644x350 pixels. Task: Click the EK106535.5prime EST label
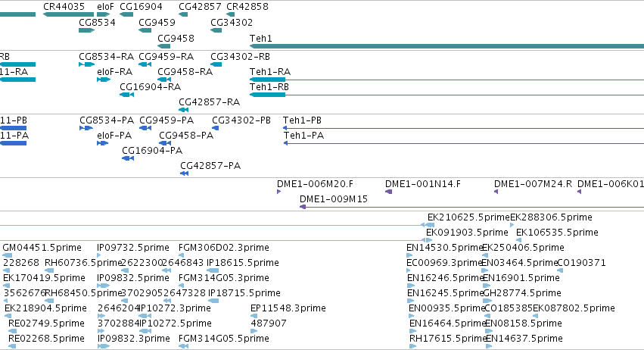[x=557, y=233]
